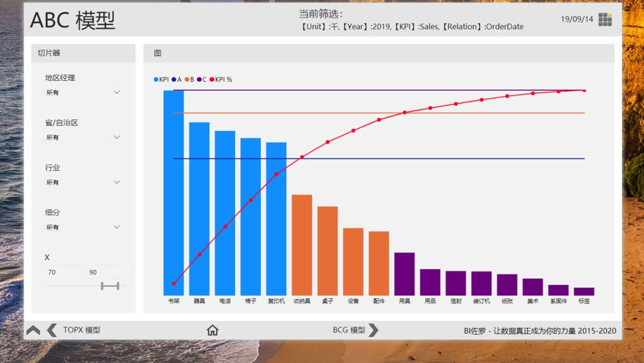Screen dimensions: 644x363
Task: Open the TOPX 模型 page link
Action: coord(81,330)
